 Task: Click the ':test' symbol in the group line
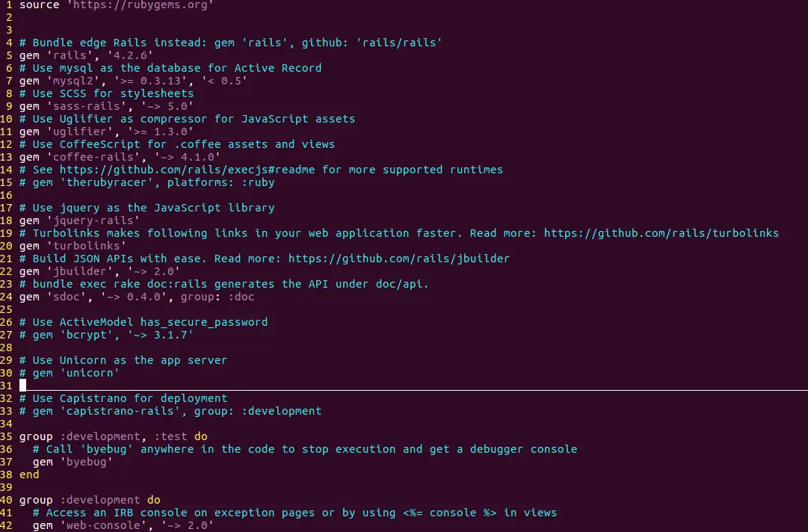(x=170, y=436)
